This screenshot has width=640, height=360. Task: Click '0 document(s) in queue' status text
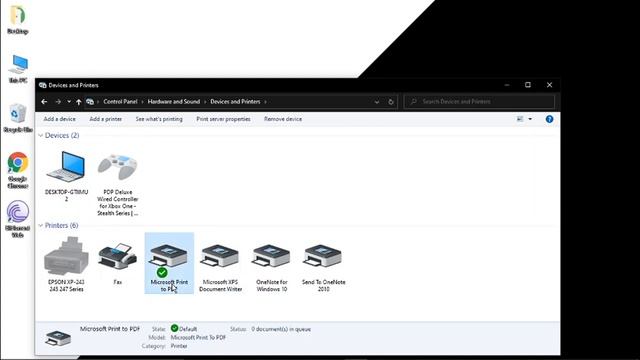click(x=281, y=329)
